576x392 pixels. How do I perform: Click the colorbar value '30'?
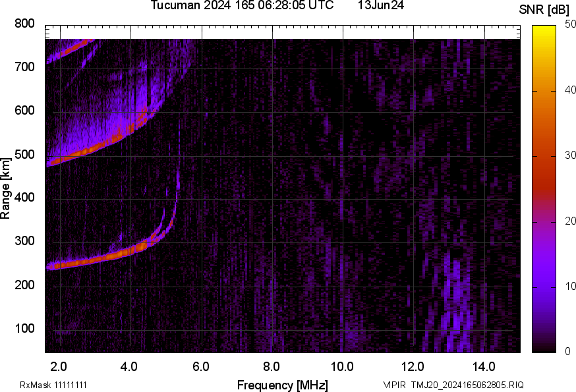point(570,155)
